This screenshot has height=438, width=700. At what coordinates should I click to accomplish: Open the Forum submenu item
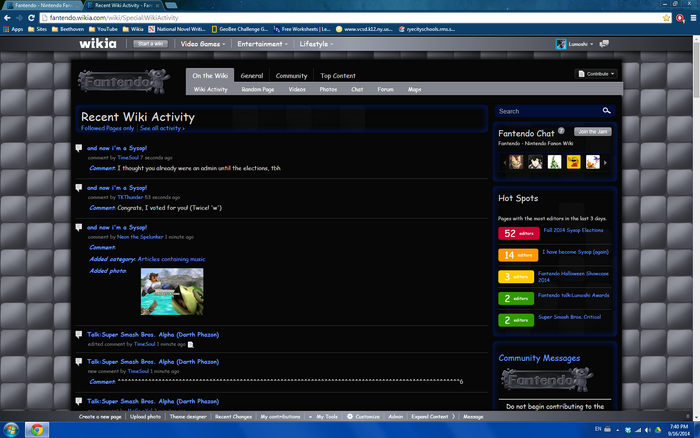point(385,89)
